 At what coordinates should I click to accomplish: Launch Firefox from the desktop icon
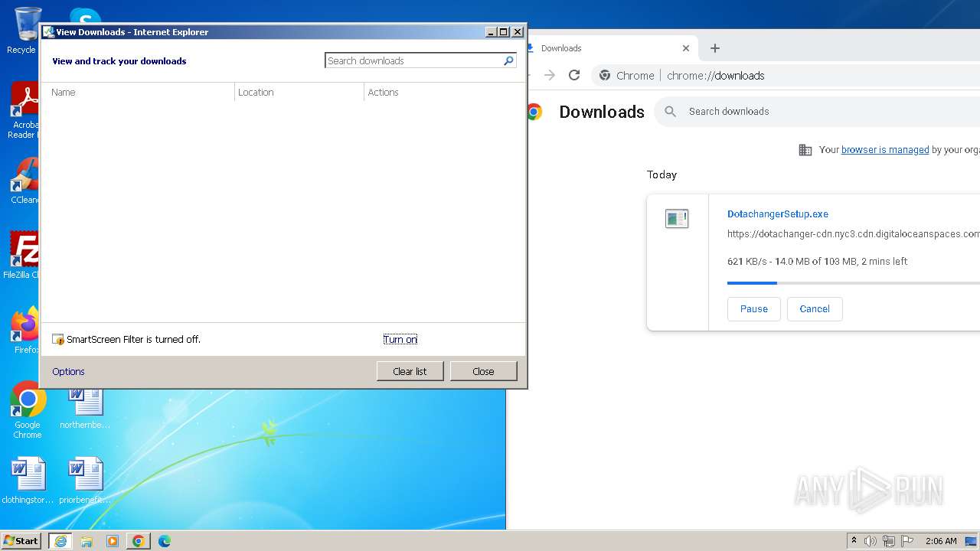click(24, 331)
